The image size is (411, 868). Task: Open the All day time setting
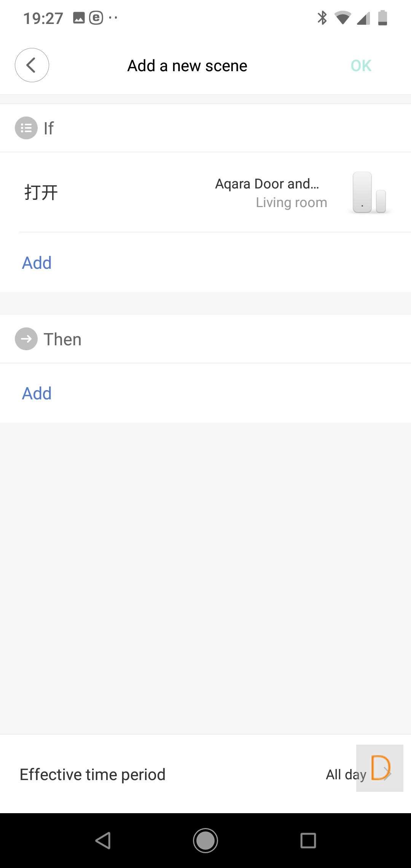[346, 774]
